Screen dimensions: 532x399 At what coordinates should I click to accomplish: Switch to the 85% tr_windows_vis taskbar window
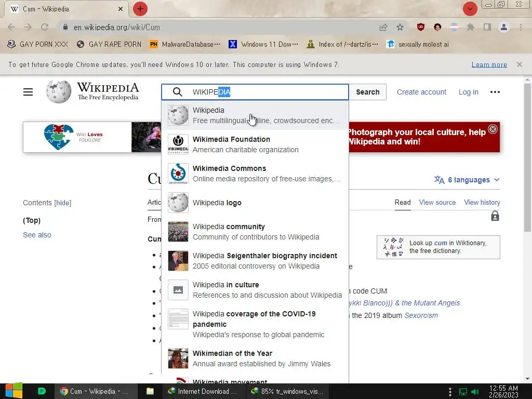click(287, 391)
